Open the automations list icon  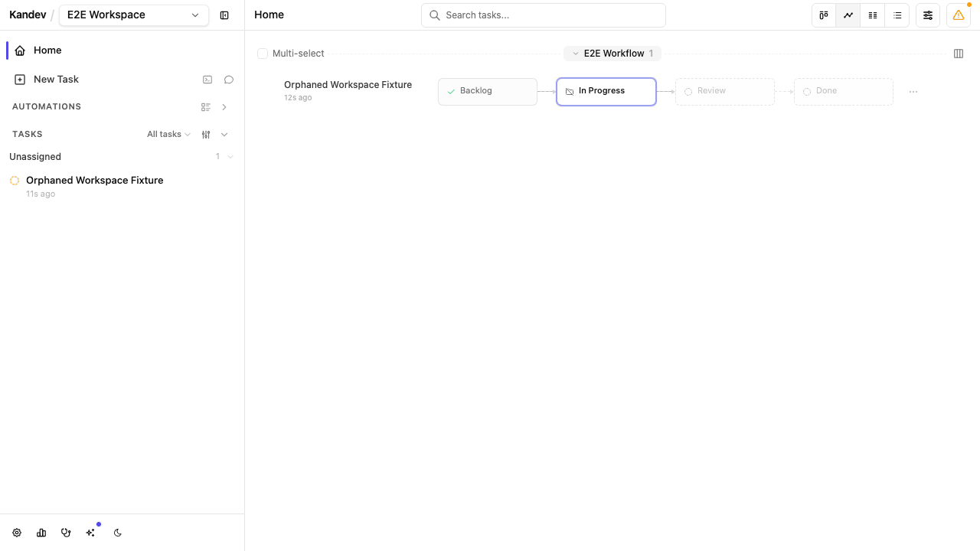pos(206,107)
